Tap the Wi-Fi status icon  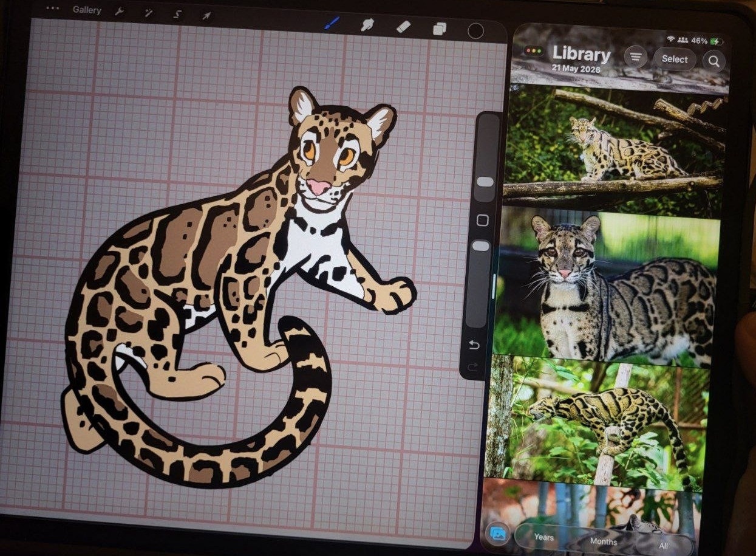coord(670,39)
